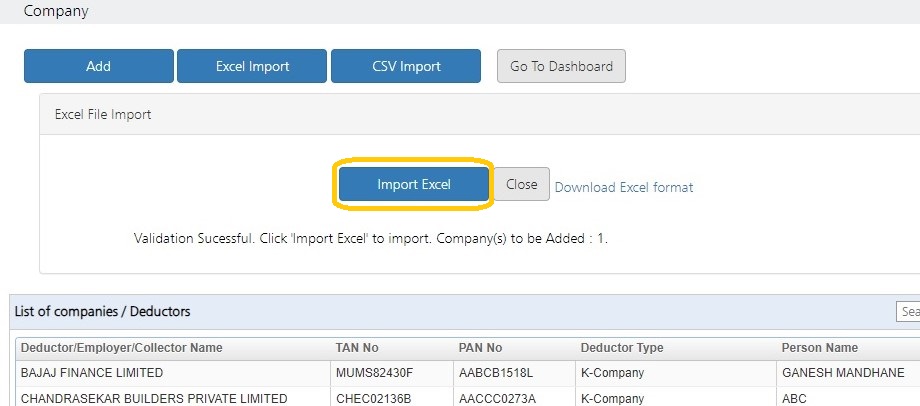This screenshot has width=920, height=406.
Task: Open the Excel Import option
Action: (252, 66)
